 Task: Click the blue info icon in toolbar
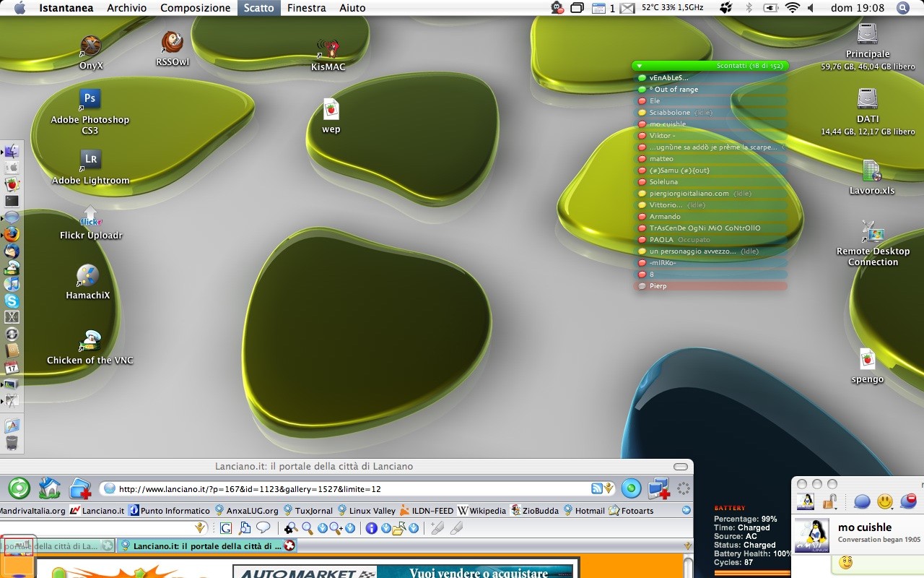tap(372, 528)
